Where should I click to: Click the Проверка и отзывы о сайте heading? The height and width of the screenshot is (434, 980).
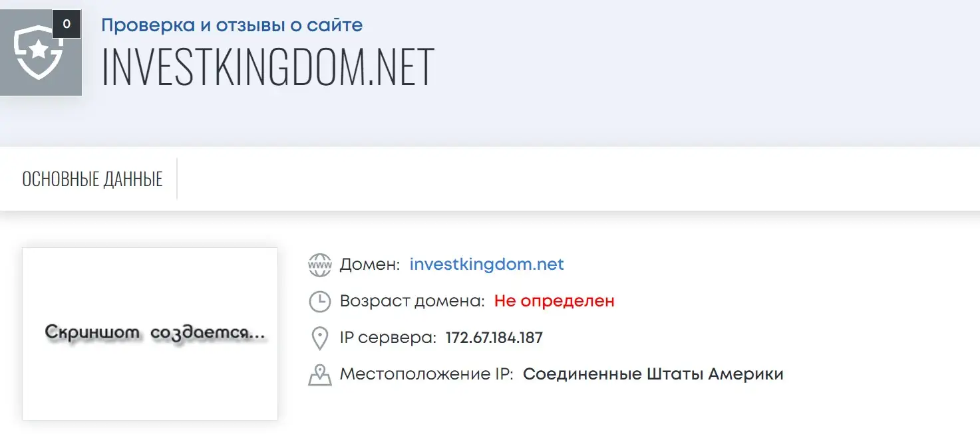[x=232, y=26]
